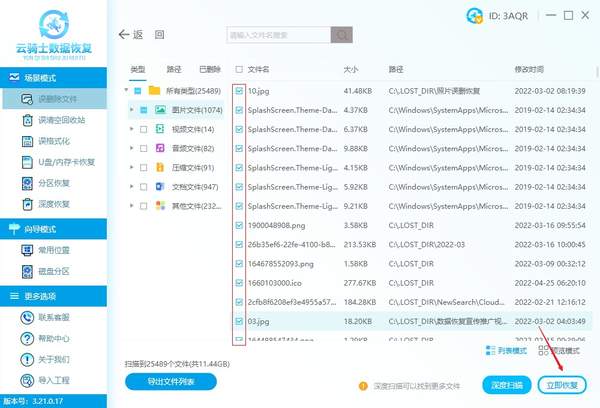Uncheck the 03.jpg file checkbox
The width and height of the screenshot is (600, 408).
pyautogui.click(x=239, y=321)
